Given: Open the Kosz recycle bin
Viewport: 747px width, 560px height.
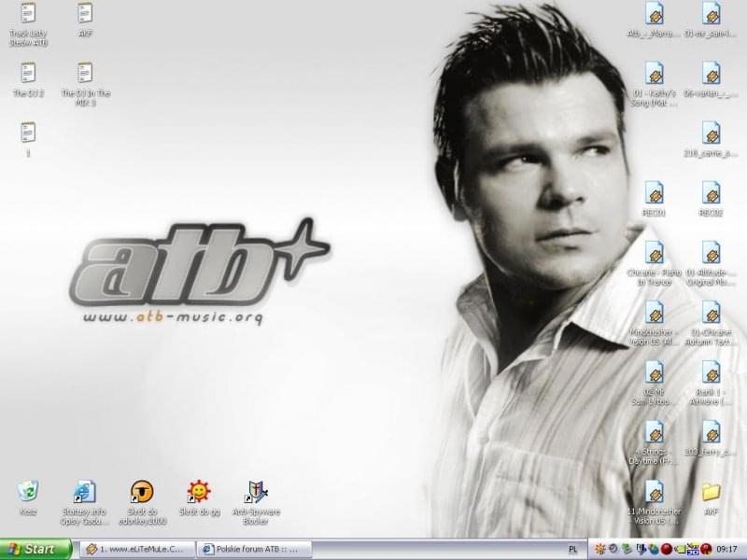Looking at the screenshot, I should click(28, 498).
